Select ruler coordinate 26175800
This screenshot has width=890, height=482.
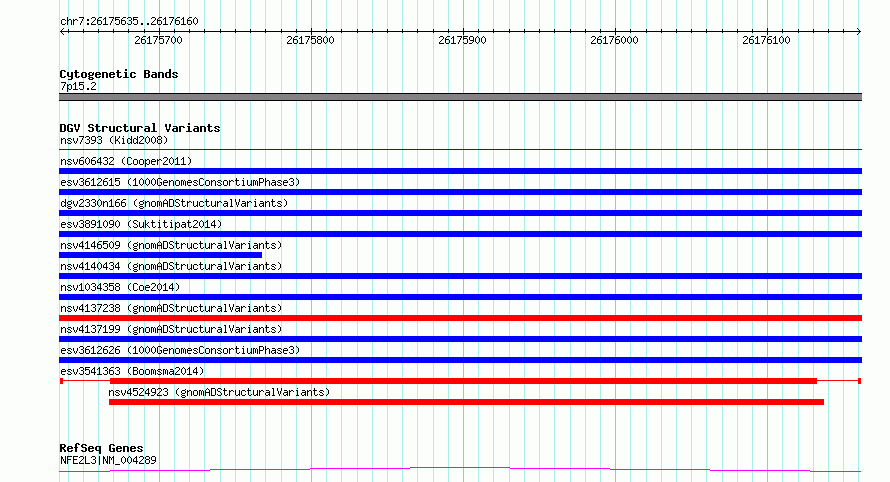(310, 40)
